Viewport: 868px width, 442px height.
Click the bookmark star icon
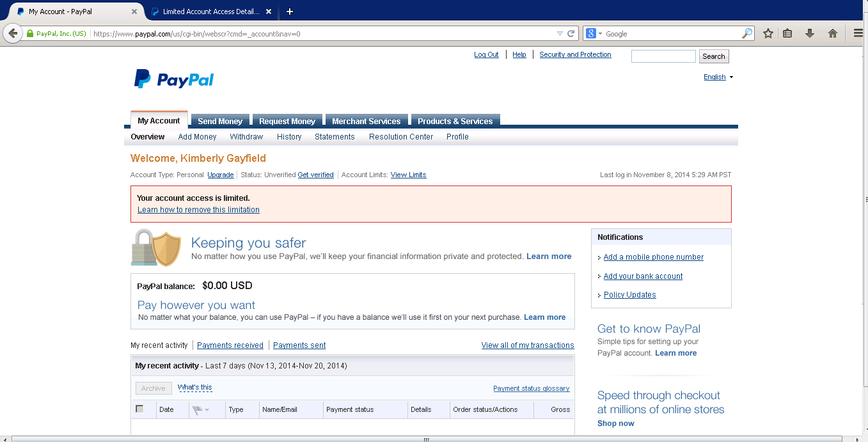pyautogui.click(x=768, y=33)
